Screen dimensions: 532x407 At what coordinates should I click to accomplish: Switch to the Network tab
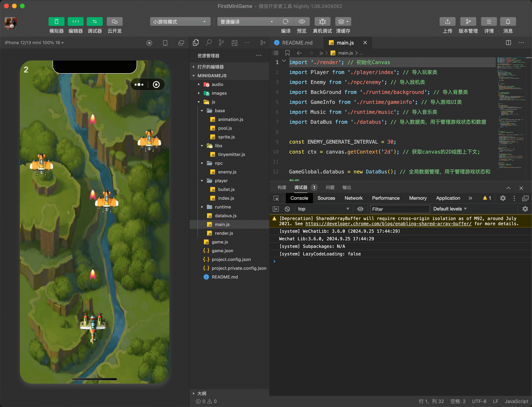(353, 198)
